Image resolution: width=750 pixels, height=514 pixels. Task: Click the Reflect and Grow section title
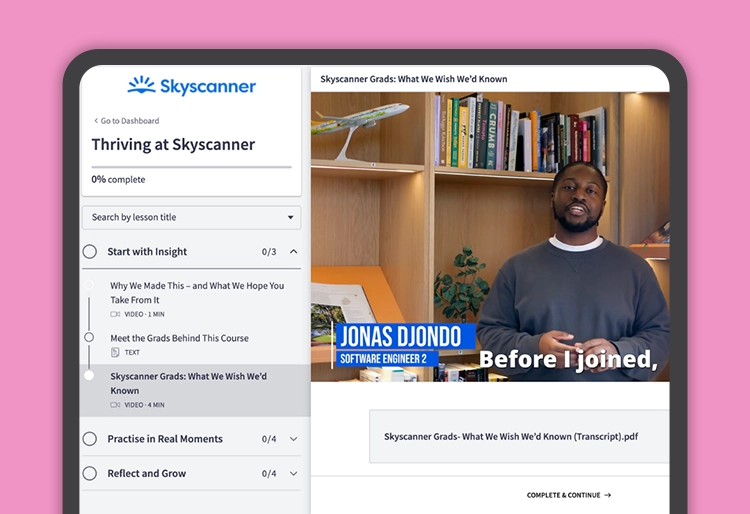click(x=146, y=473)
